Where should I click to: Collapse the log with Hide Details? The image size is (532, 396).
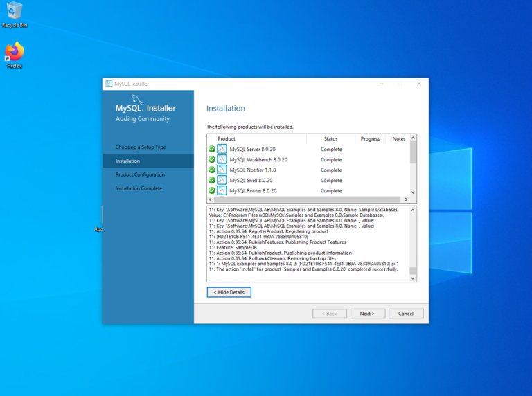[x=229, y=292]
